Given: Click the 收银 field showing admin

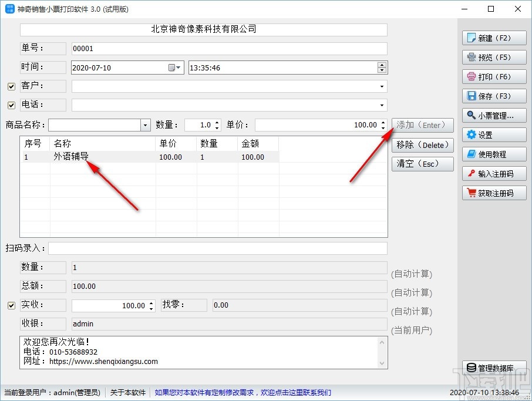Looking at the screenshot, I should pos(230,324).
